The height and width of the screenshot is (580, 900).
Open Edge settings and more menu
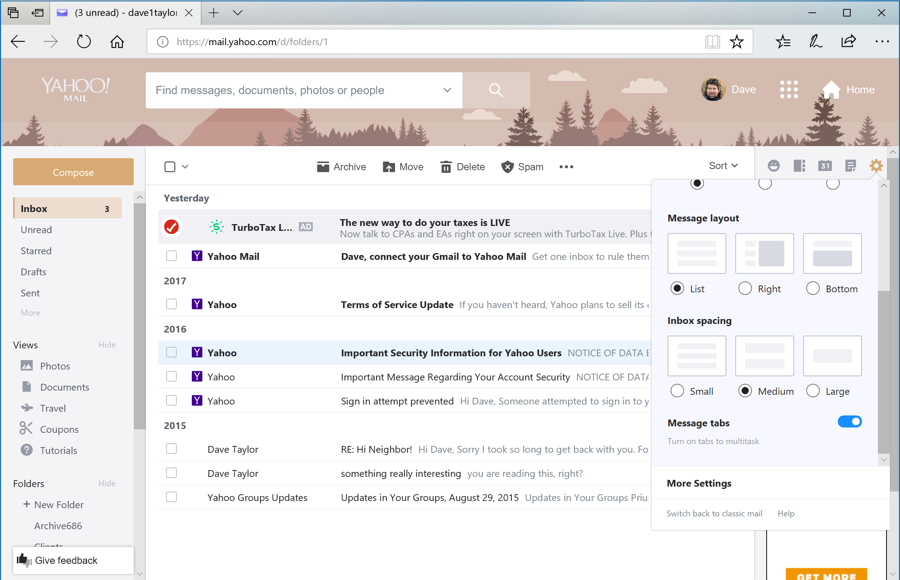click(x=882, y=41)
